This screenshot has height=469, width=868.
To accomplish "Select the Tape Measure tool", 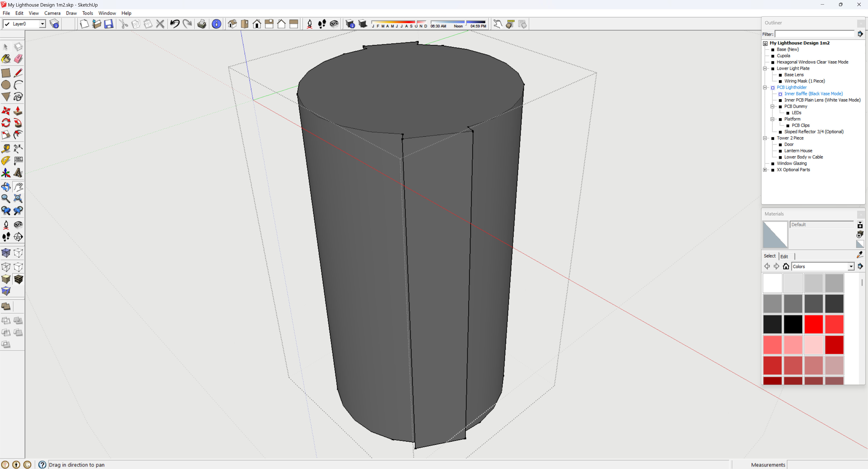I will (6, 148).
